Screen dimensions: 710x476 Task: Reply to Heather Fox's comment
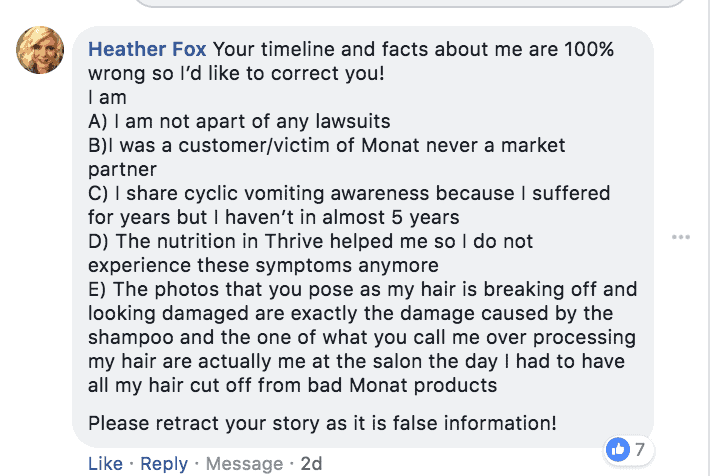pyautogui.click(x=163, y=463)
